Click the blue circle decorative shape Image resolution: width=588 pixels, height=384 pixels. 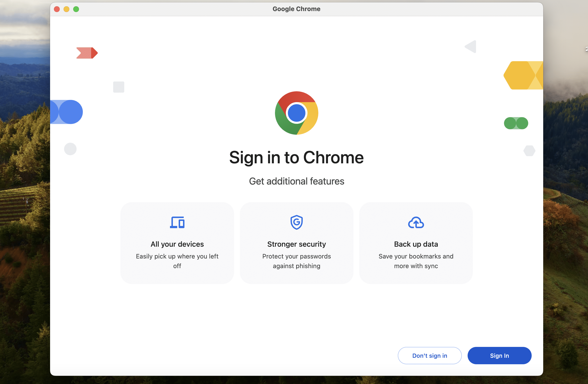point(70,112)
